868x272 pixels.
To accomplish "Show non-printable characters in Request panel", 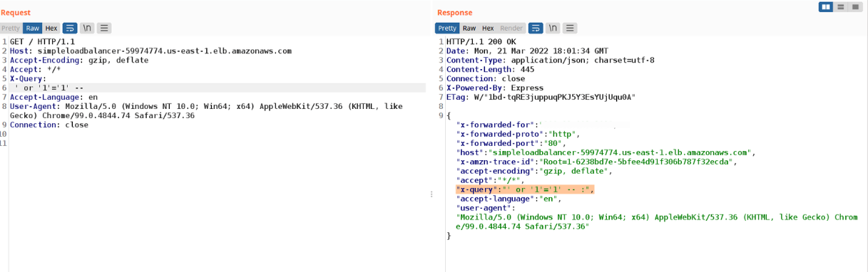I will click(x=87, y=28).
